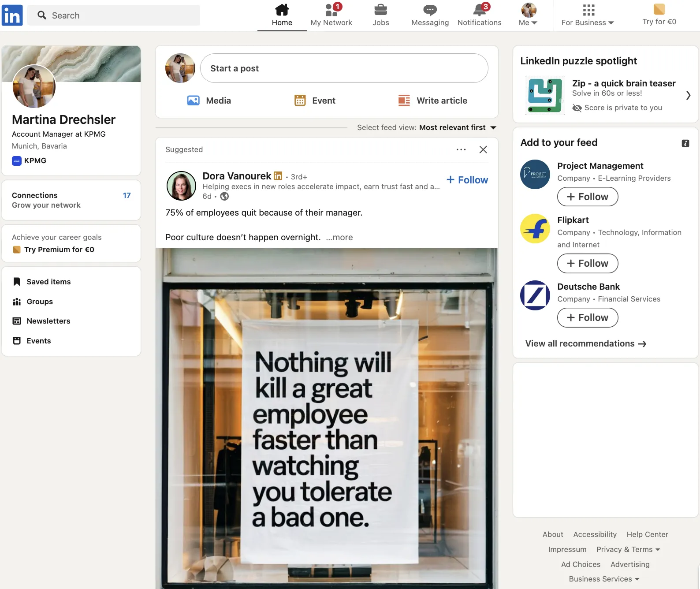Expand Privacy & Terms dropdown
Screen dimensions: 700x589
pos(628,549)
